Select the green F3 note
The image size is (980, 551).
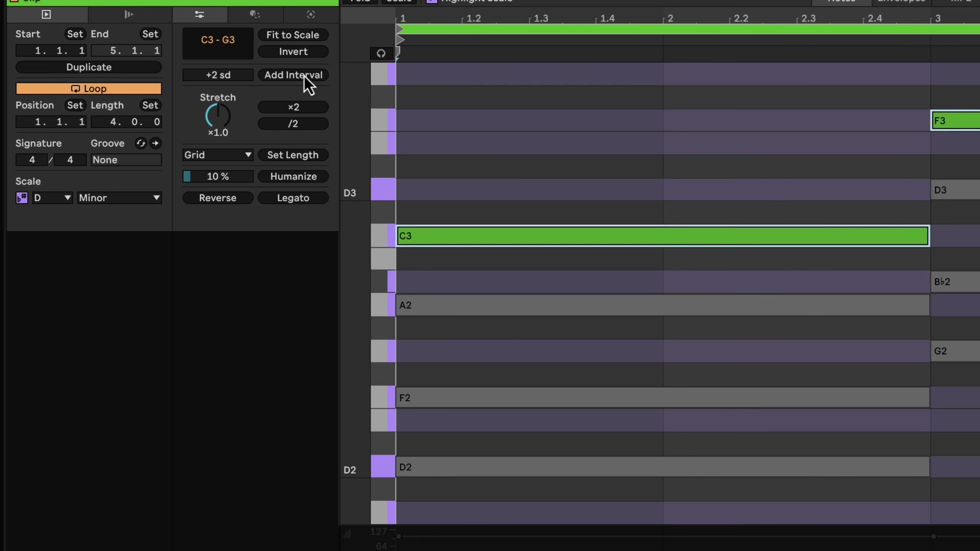click(955, 121)
